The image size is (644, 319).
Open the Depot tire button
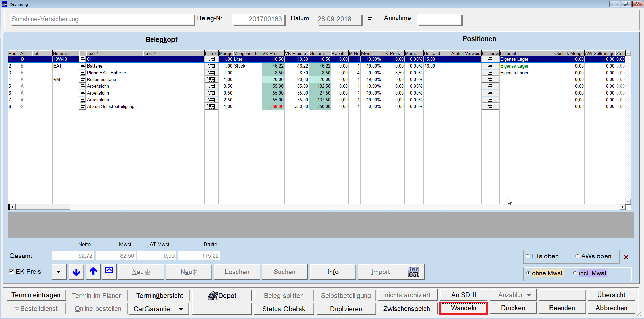coord(222,296)
